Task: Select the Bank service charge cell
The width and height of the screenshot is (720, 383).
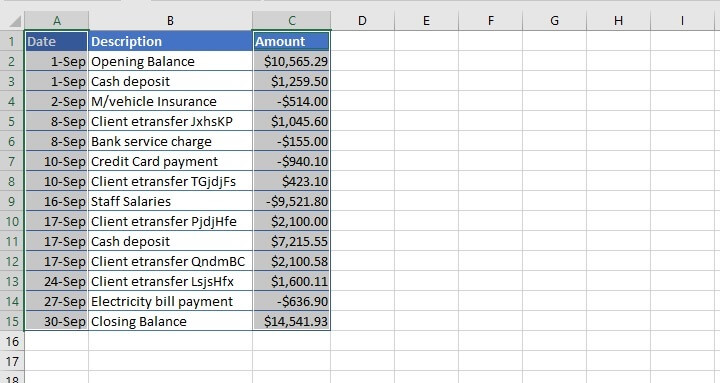Action: 170,141
